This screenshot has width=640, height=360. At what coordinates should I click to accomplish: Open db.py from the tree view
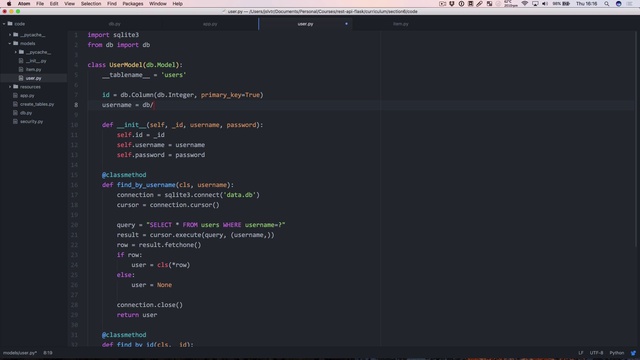pyautogui.click(x=26, y=113)
